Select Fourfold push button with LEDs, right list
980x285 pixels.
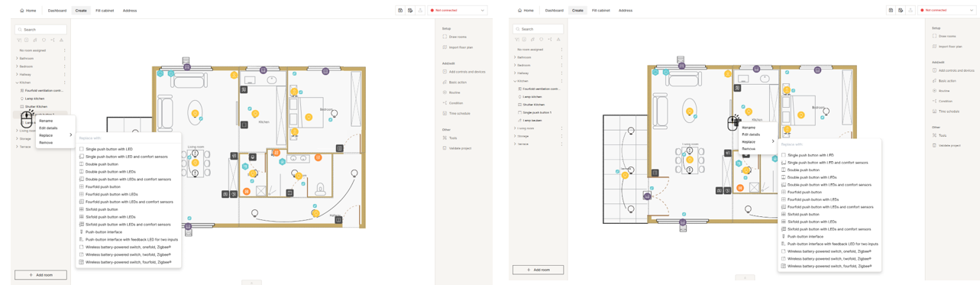pos(813,199)
